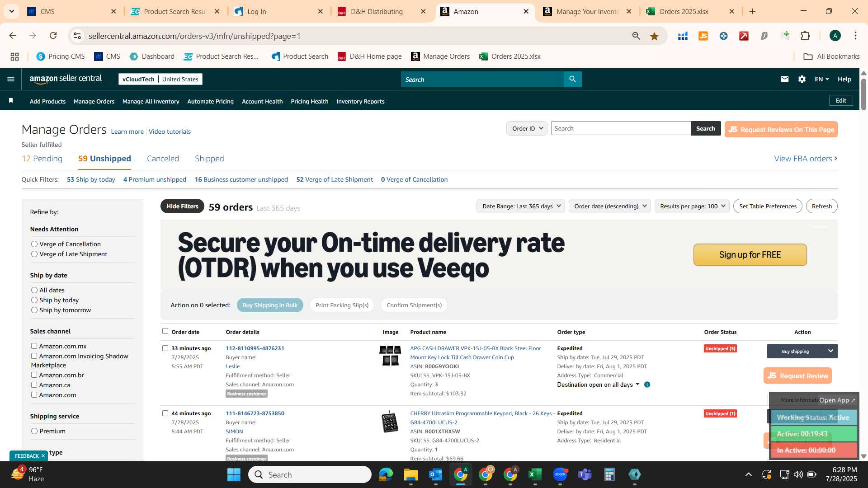Open the Chrome extensions puzzle icon
Viewport: 868px width, 488px height.
(x=805, y=36)
